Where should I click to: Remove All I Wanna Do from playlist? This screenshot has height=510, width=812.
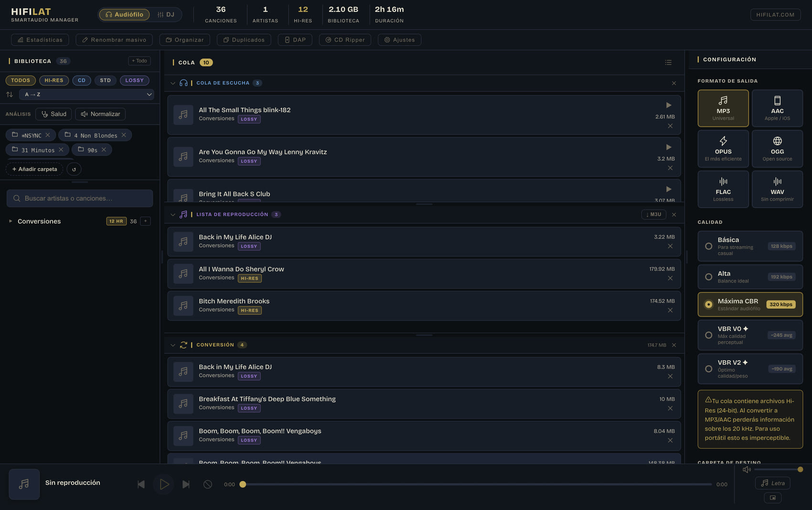[x=670, y=278]
